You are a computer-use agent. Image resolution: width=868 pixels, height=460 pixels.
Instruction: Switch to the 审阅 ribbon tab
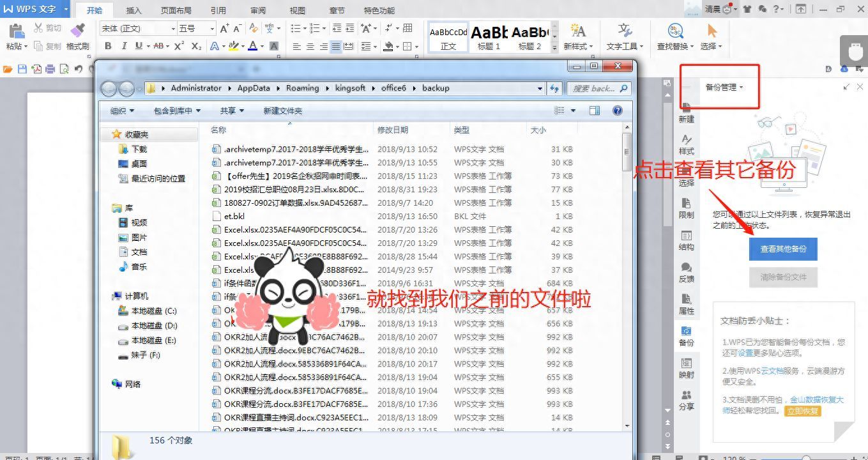point(258,10)
